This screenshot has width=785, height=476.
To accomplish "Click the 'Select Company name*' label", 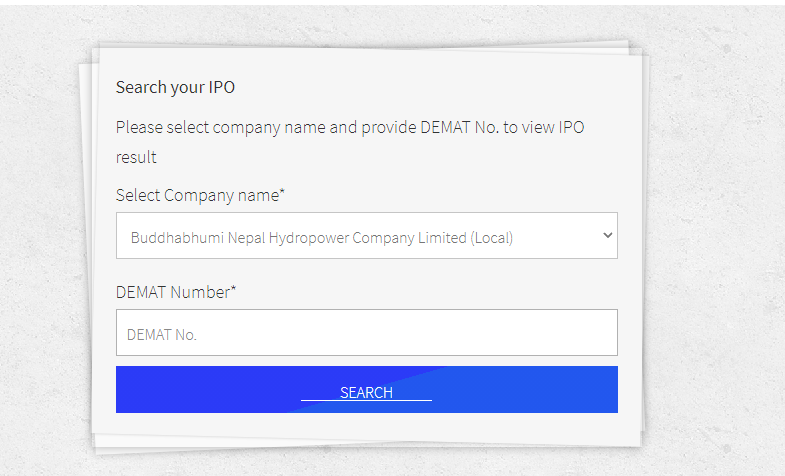I will (200, 195).
